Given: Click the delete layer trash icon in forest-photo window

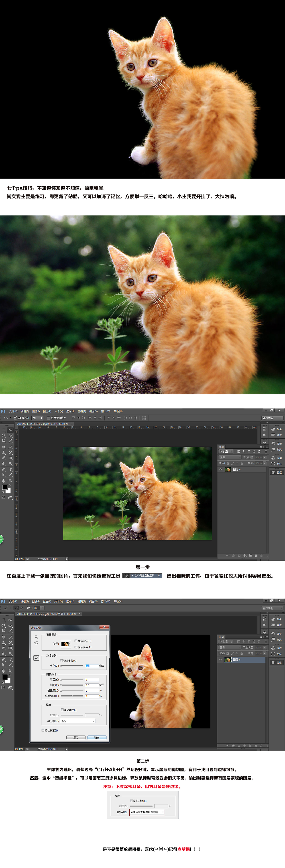Looking at the screenshot, I should 261,556.
